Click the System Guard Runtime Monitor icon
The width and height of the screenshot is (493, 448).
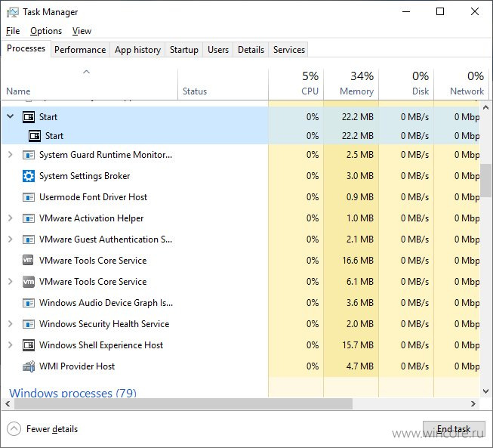click(29, 155)
